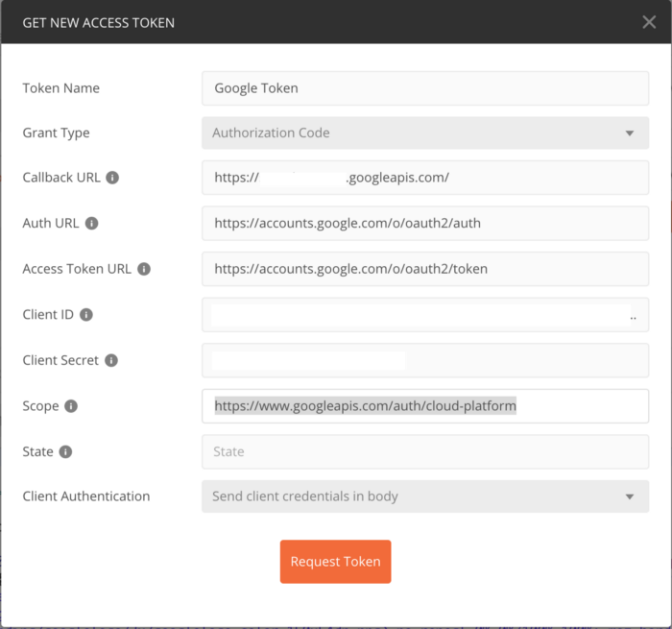The image size is (672, 629).
Task: Click the Auth URL info icon
Action: point(92,223)
